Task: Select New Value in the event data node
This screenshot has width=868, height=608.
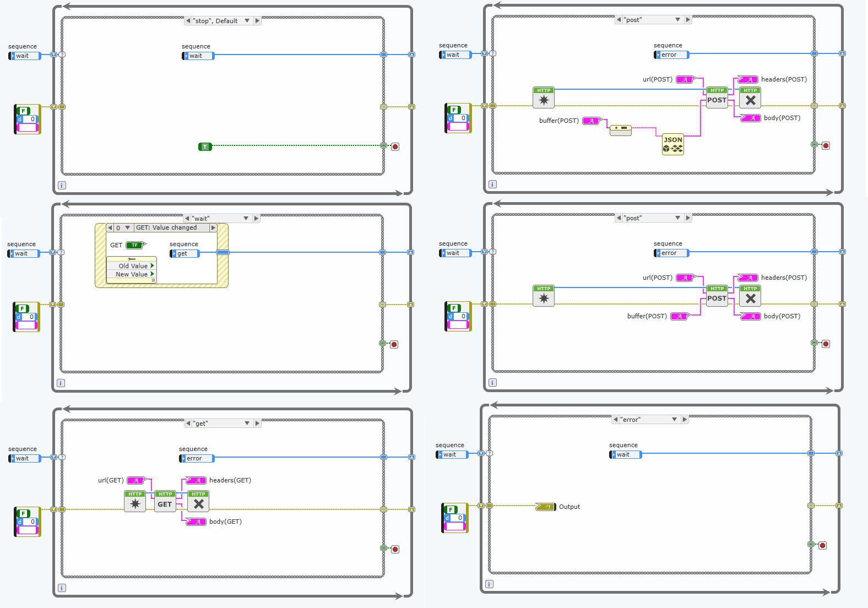Action: [x=132, y=274]
